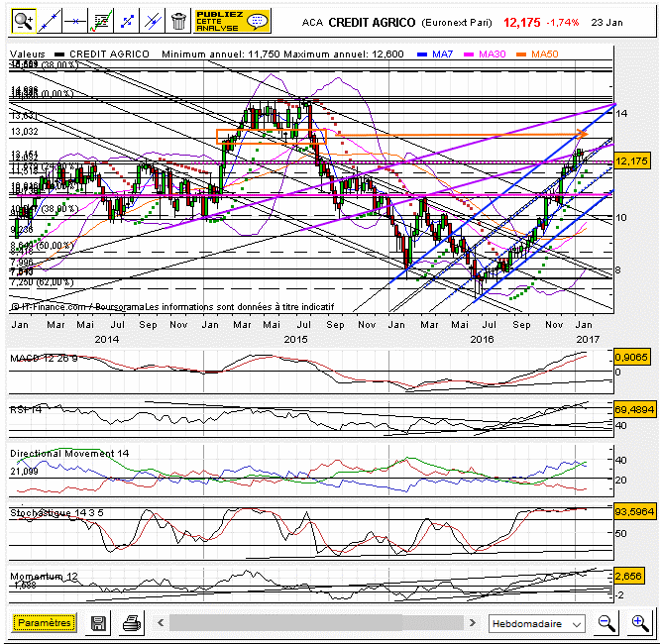Zoom in with the plus magnifier
Viewport: 660px width, 644px height.
(x=640, y=623)
